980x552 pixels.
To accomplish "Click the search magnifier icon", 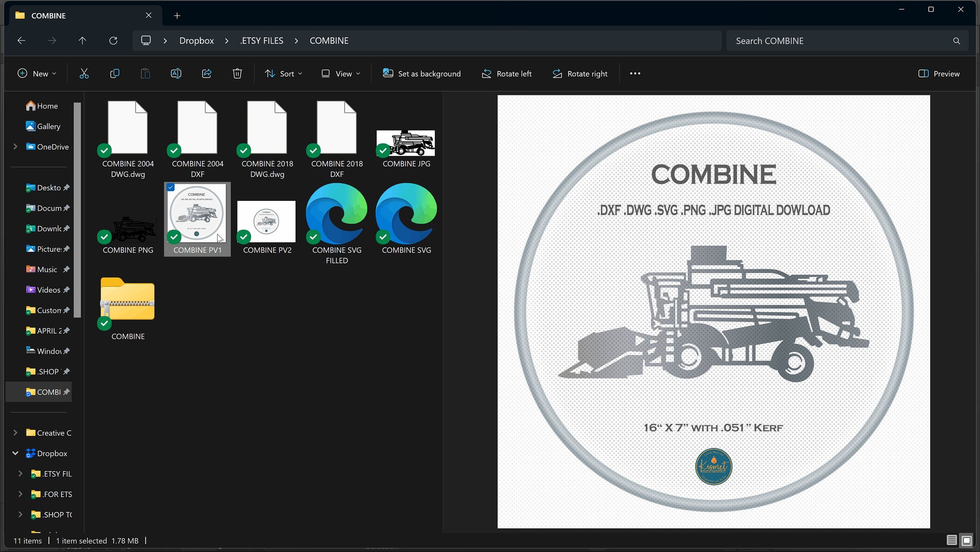I will [956, 41].
